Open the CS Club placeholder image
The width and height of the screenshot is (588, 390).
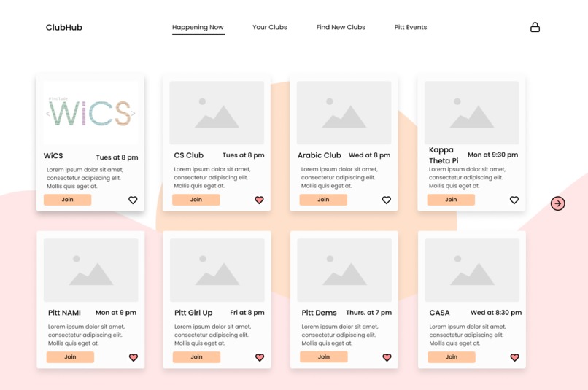[x=217, y=113]
